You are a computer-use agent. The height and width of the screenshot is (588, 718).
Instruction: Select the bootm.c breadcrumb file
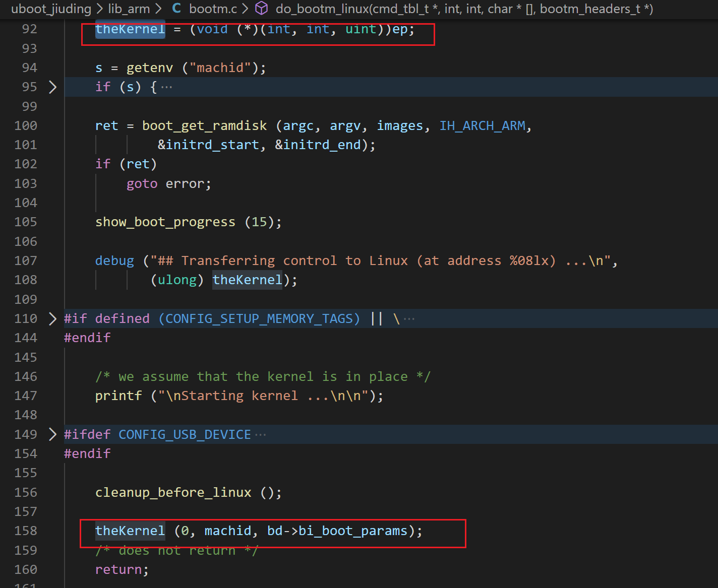click(x=213, y=9)
